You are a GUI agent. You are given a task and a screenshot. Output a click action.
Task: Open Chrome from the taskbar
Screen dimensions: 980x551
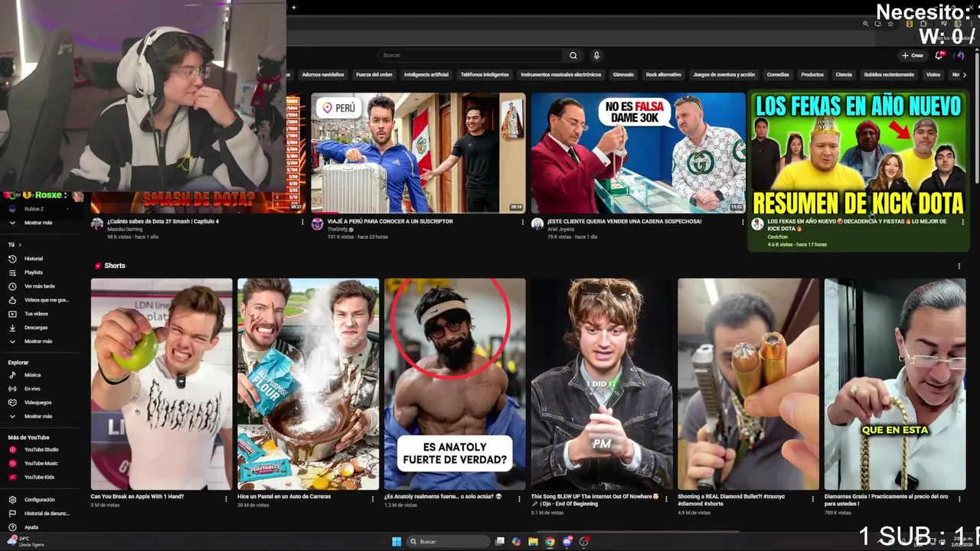click(x=550, y=542)
